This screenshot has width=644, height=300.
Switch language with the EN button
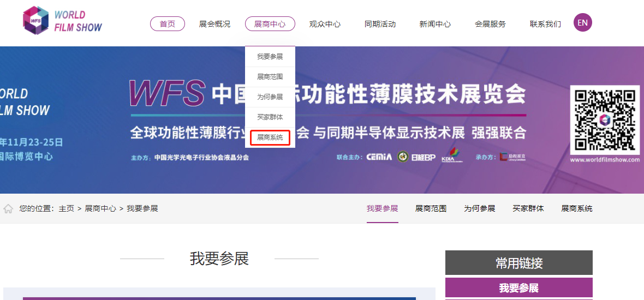[582, 23]
